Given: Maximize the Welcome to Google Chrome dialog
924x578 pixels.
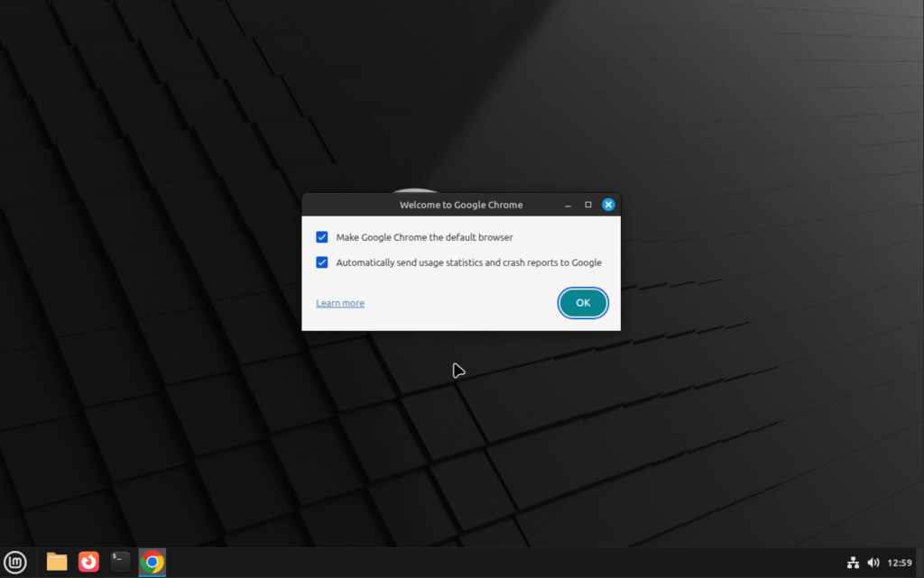Looking at the screenshot, I should point(588,205).
